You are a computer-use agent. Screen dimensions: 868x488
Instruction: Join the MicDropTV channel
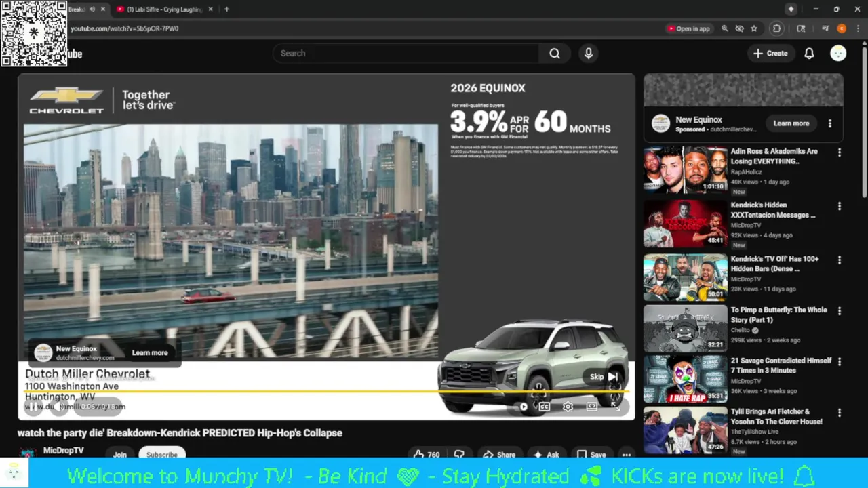120,455
